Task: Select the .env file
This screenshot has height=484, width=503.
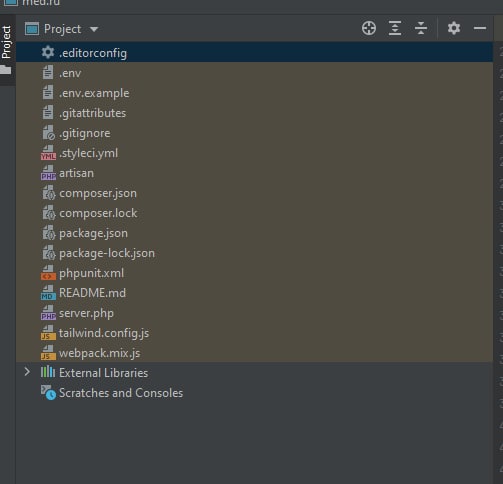Action: click(254, 73)
